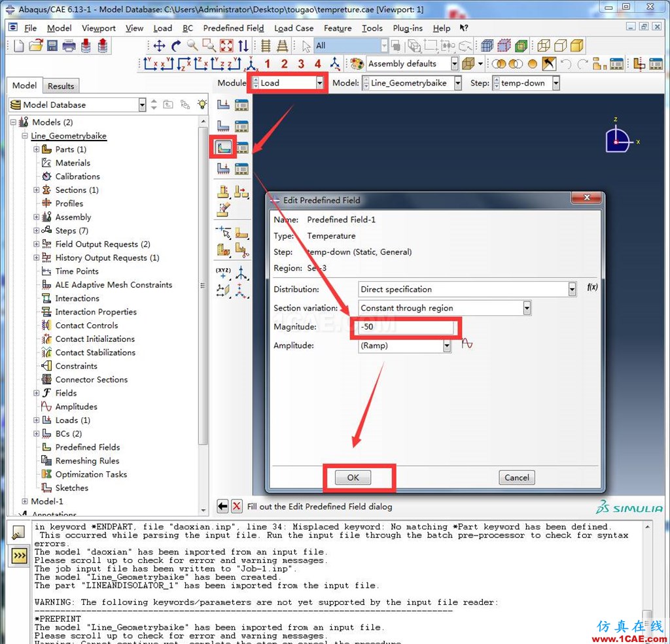Select the Magnify View tool

[192, 45]
